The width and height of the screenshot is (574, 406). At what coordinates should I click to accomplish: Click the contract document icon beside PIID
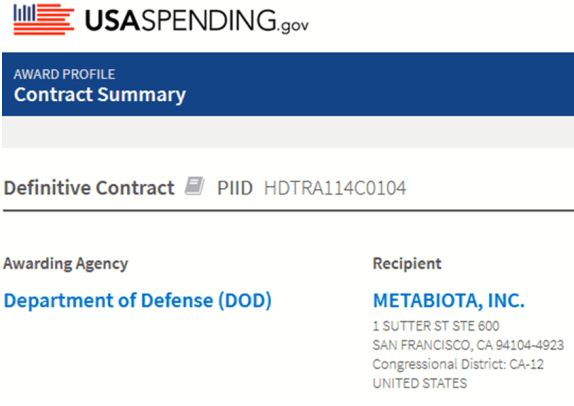pyautogui.click(x=194, y=186)
